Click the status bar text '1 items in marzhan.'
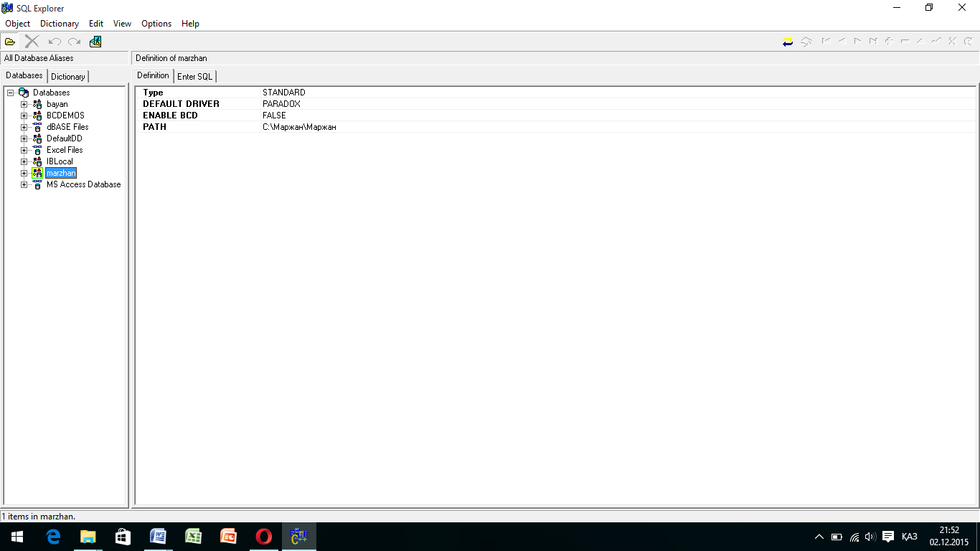The image size is (980, 551). point(39,516)
